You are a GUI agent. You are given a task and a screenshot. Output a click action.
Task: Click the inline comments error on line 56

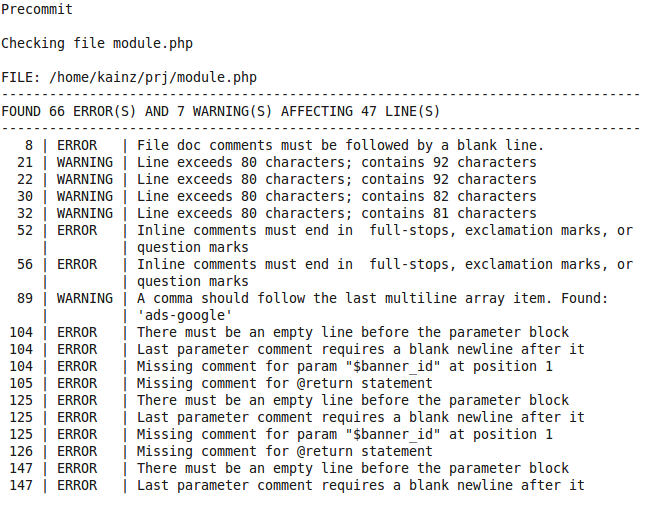point(384,265)
